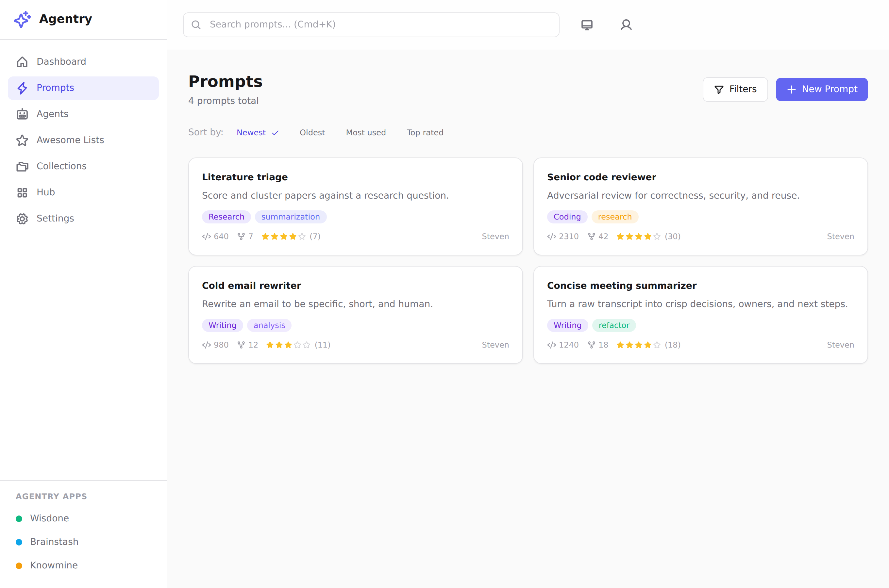Click the Dashboard home icon
This screenshot has width=889, height=588.
[22, 61]
